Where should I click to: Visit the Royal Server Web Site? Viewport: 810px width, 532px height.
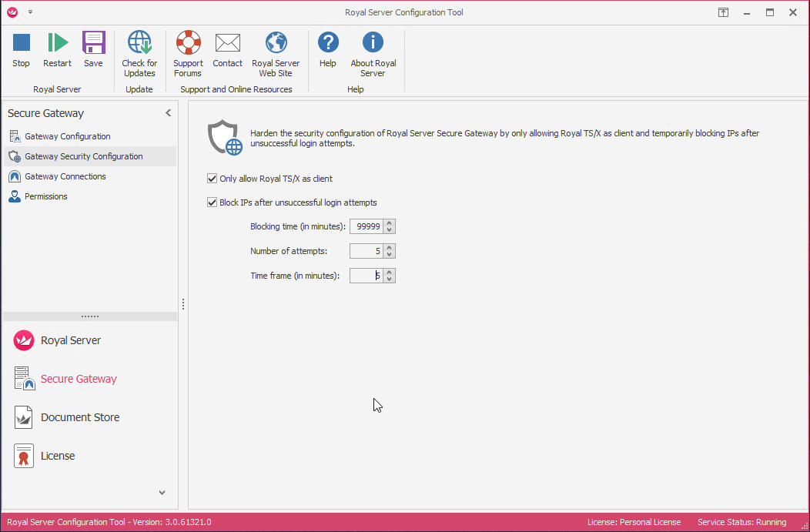[276, 54]
